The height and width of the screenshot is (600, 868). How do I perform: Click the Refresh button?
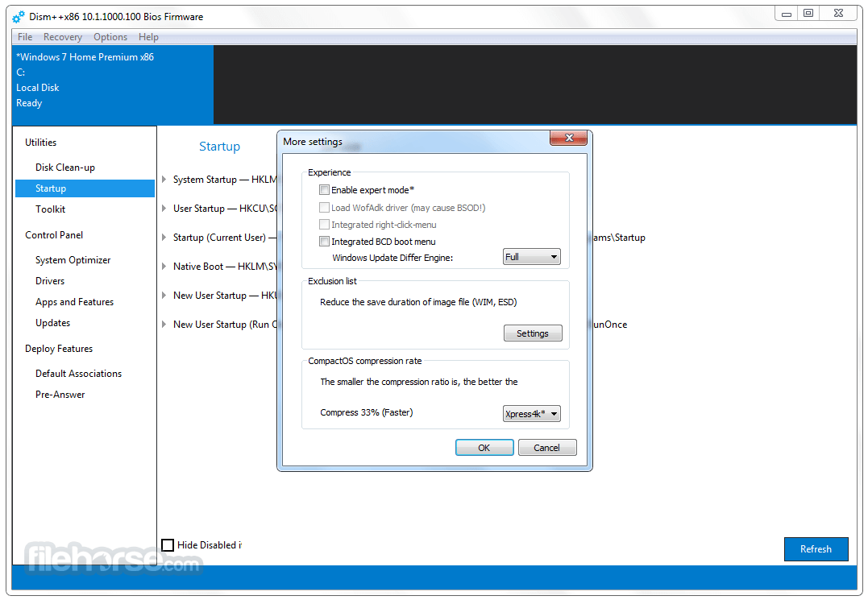click(816, 549)
